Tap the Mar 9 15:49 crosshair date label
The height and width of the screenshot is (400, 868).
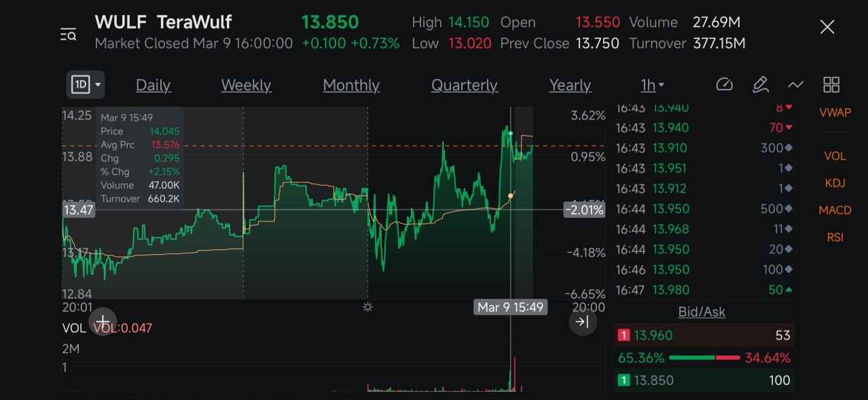point(510,307)
